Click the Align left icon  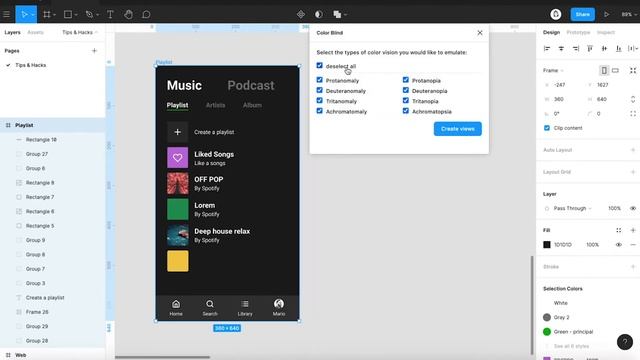click(x=547, y=49)
